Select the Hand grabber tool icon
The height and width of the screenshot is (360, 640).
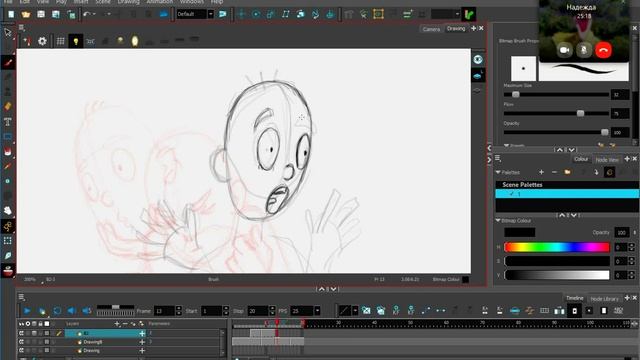pyautogui.click(x=8, y=211)
